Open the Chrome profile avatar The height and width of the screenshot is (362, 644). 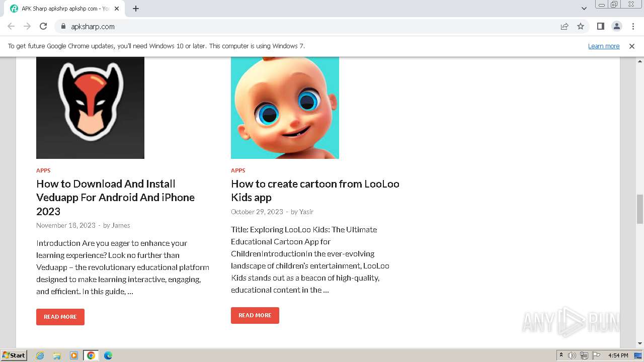(616, 26)
